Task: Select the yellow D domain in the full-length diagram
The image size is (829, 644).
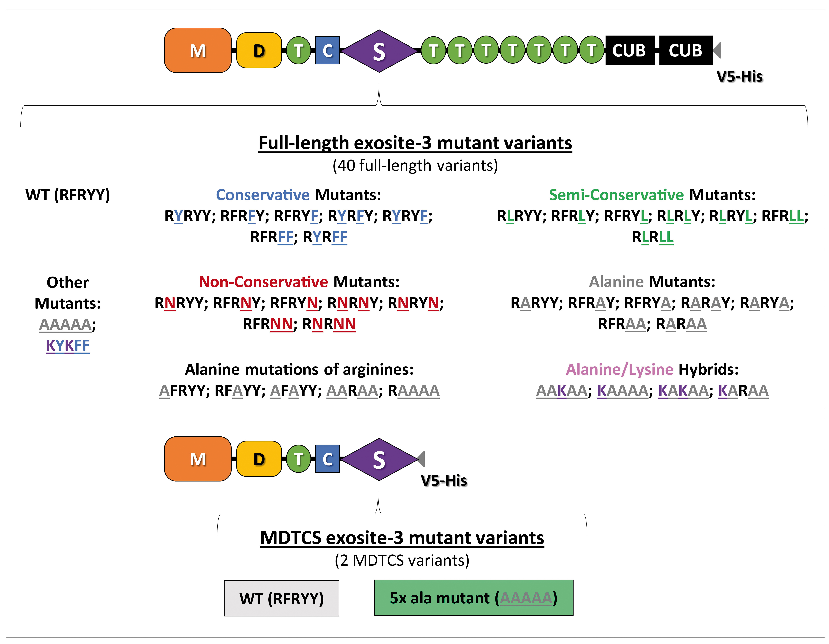Action: click(x=259, y=51)
